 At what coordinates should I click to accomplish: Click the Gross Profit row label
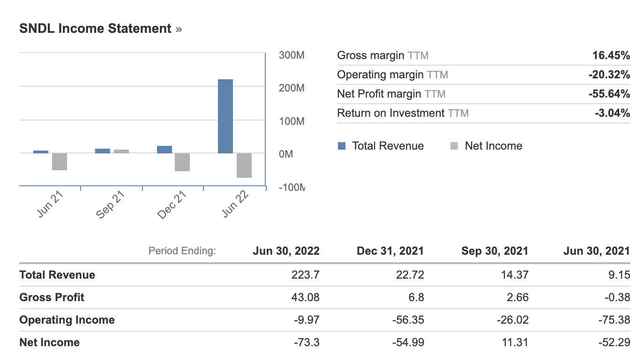[x=52, y=297]
